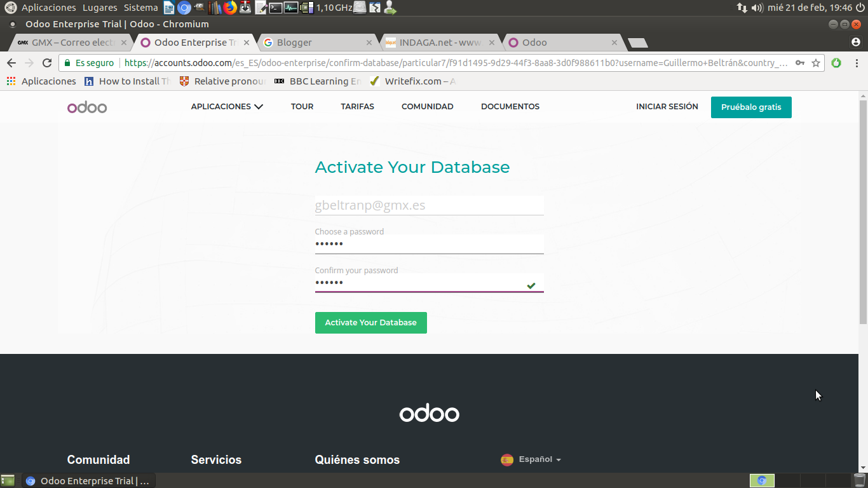This screenshot has height=488, width=868.
Task: Close the GMX tab
Action: click(124, 43)
